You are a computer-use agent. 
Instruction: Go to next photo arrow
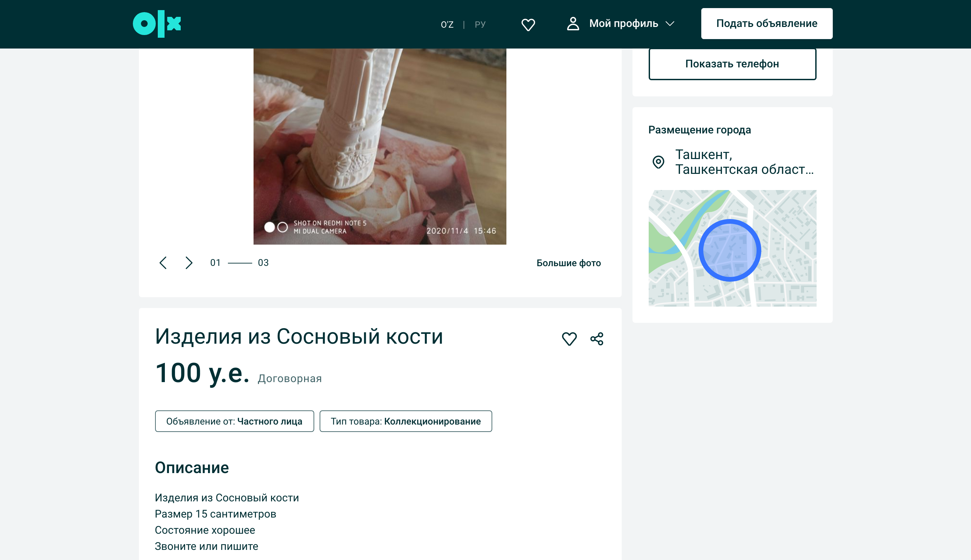click(188, 263)
